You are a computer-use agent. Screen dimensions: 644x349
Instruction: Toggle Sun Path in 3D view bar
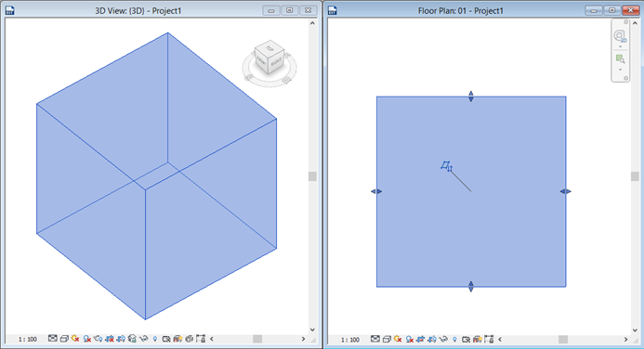[75, 339]
